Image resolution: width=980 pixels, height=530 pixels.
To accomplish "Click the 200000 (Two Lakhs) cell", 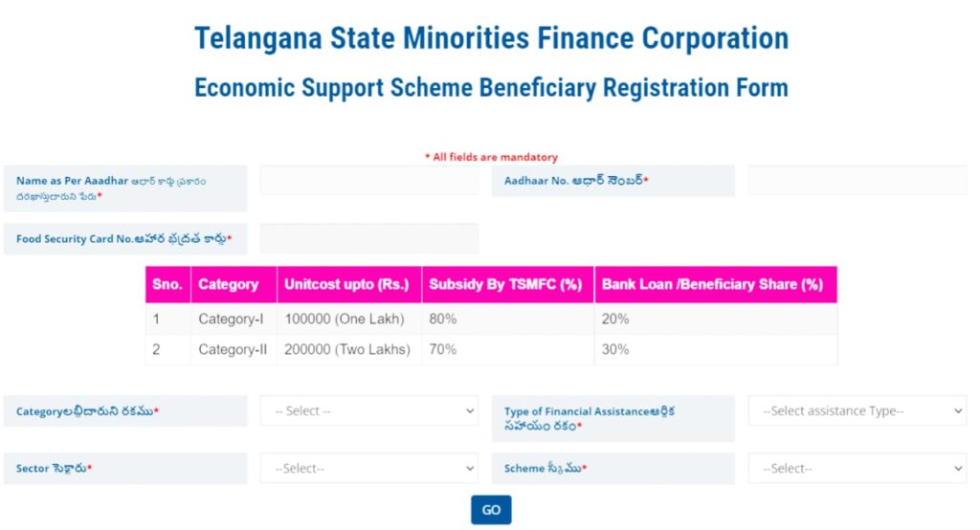I will tap(347, 349).
